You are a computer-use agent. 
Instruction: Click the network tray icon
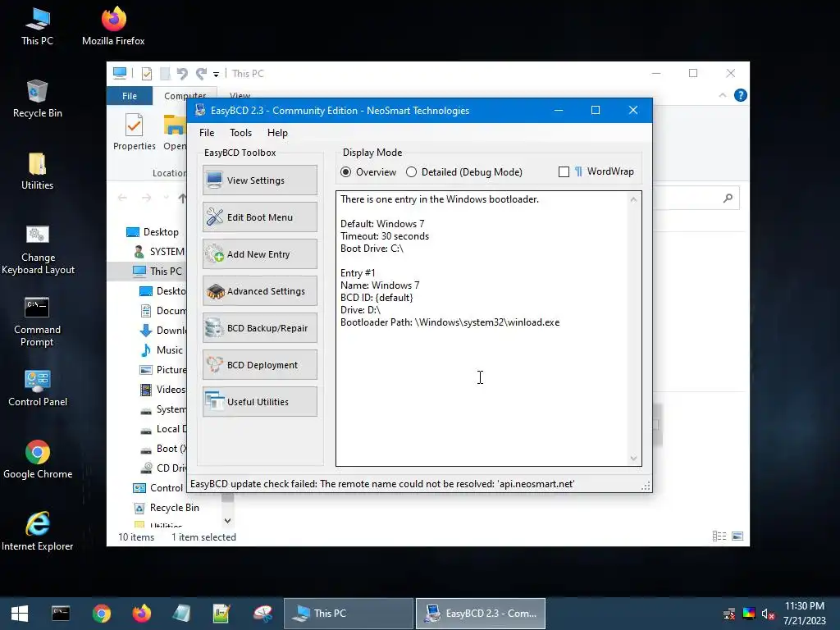point(729,614)
